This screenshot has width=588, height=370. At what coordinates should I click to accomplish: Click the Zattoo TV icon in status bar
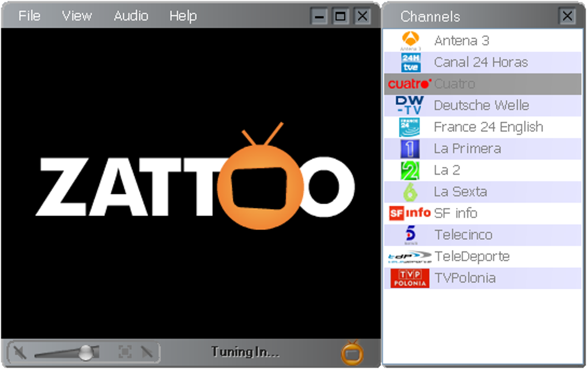pos(352,352)
